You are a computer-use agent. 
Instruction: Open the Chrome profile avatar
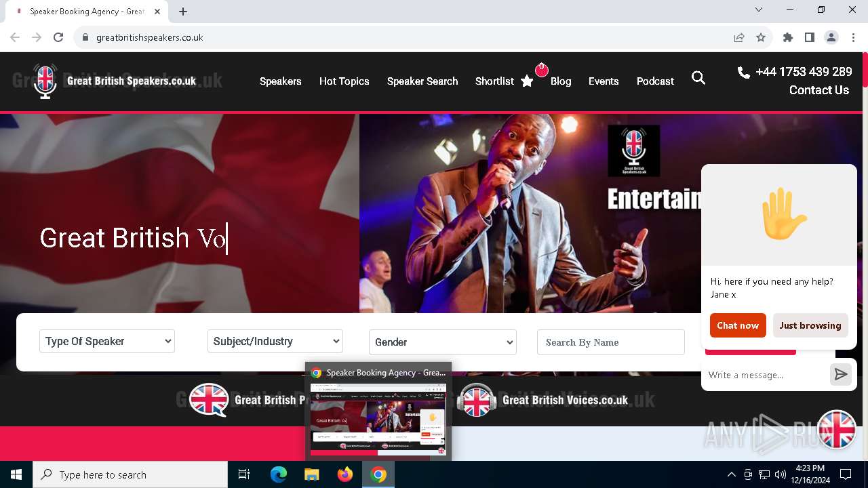click(x=831, y=37)
